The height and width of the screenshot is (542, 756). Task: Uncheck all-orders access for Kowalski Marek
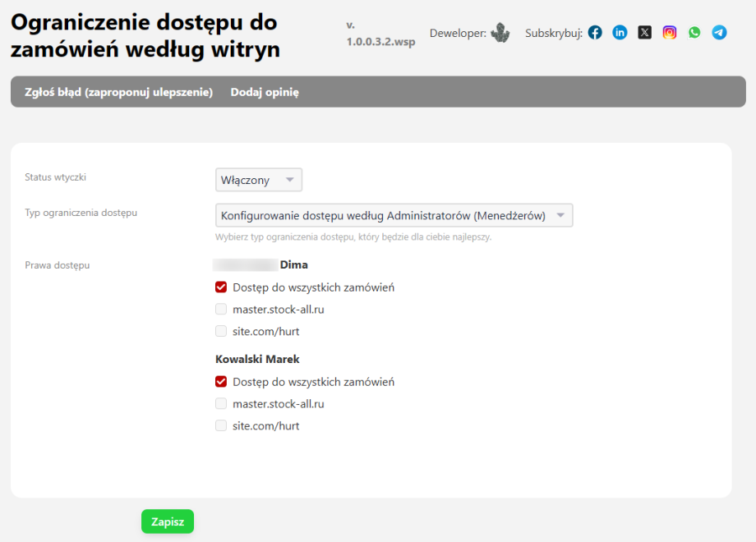[221, 382]
